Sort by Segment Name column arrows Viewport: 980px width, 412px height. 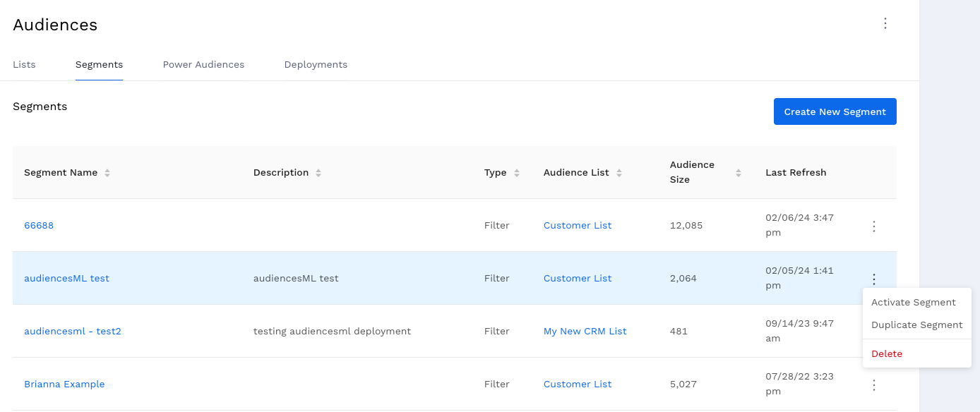[107, 173]
